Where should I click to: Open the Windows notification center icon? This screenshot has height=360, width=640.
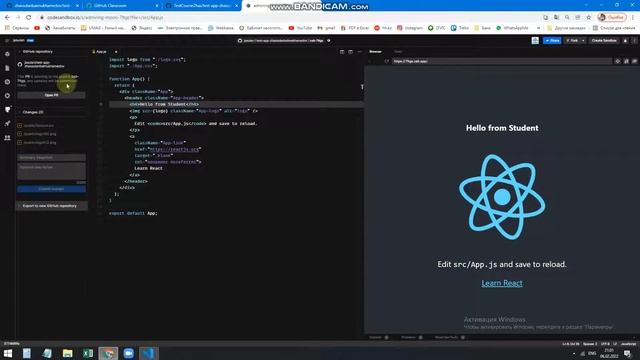click(627, 353)
